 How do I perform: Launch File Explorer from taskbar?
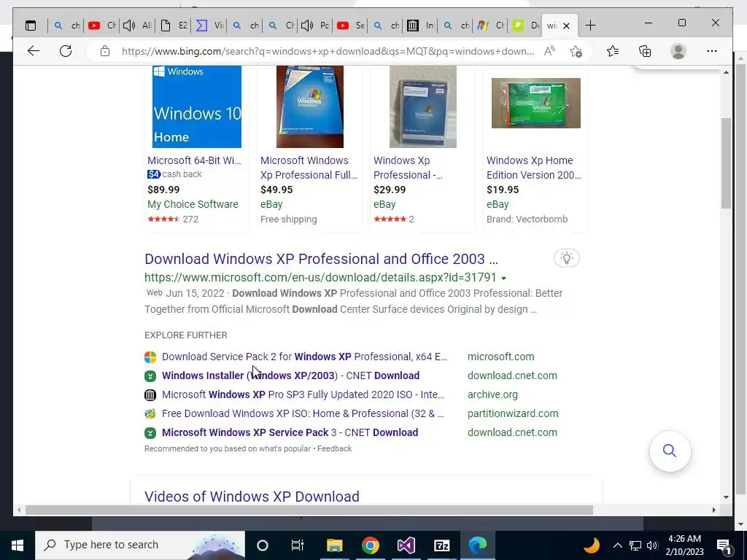pyautogui.click(x=334, y=545)
